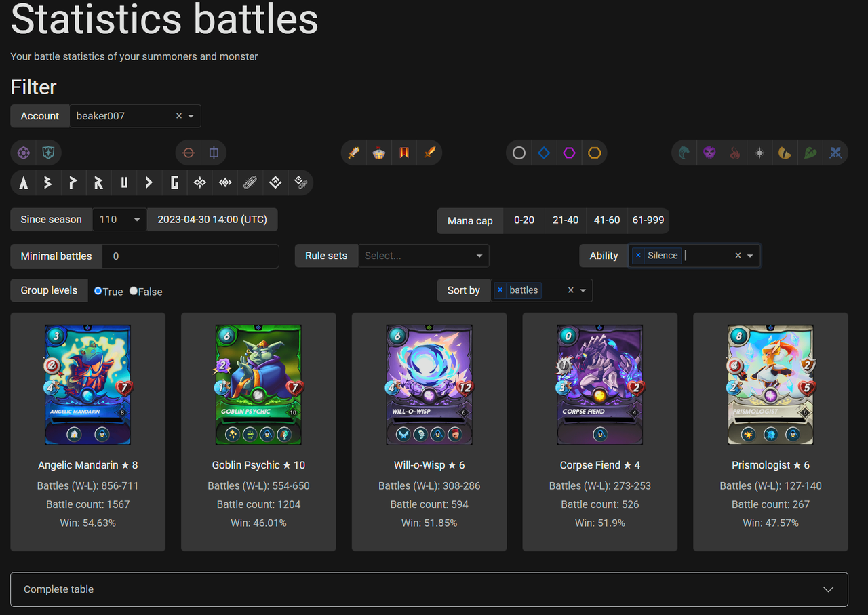Click the Goblin Psychic ★ 10 title

point(258,465)
